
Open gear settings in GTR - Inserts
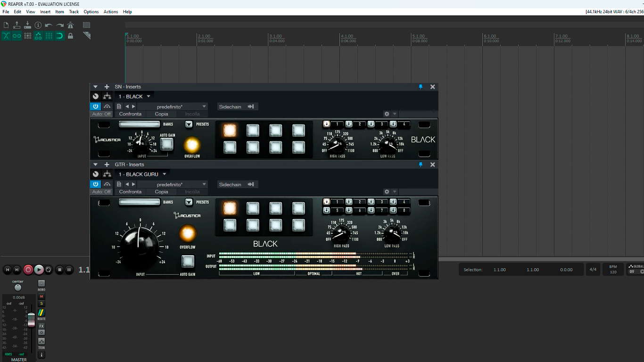click(387, 192)
